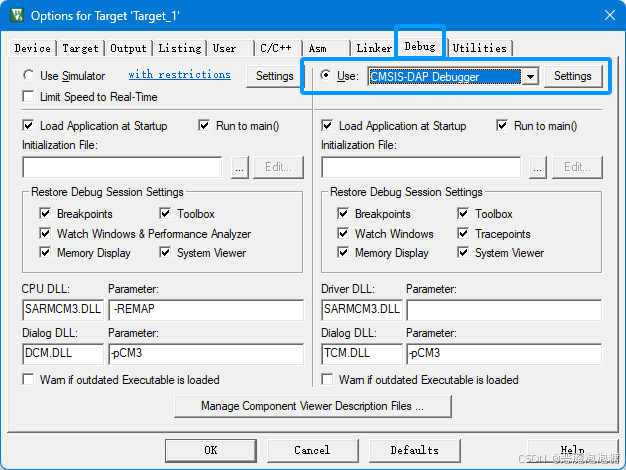This screenshot has width=626, height=470.
Task: Switch to the Device tab
Action: pyautogui.click(x=32, y=48)
